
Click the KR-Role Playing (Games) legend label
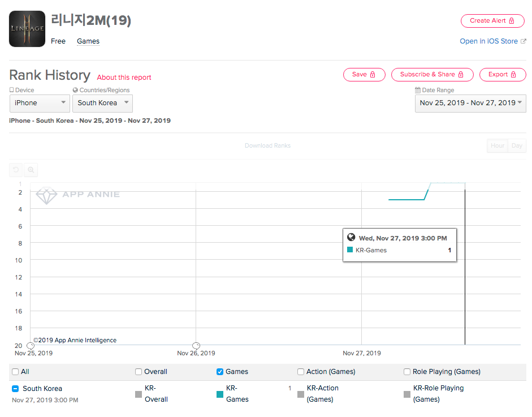(x=438, y=394)
